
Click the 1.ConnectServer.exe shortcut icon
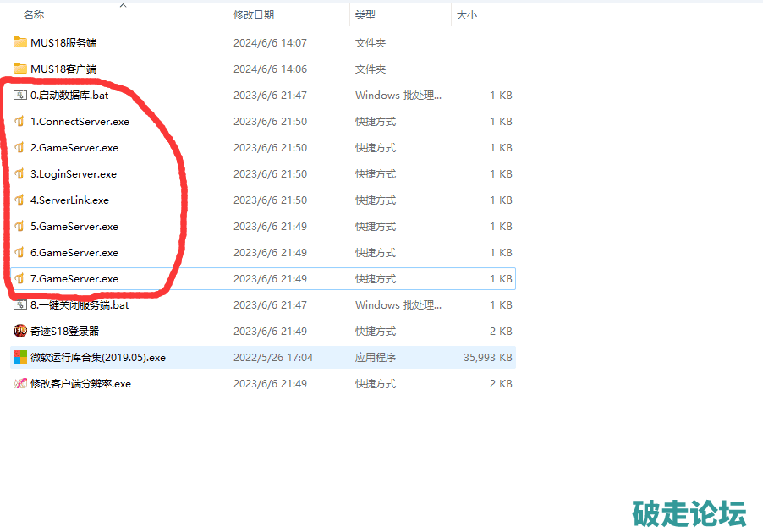[20, 122]
